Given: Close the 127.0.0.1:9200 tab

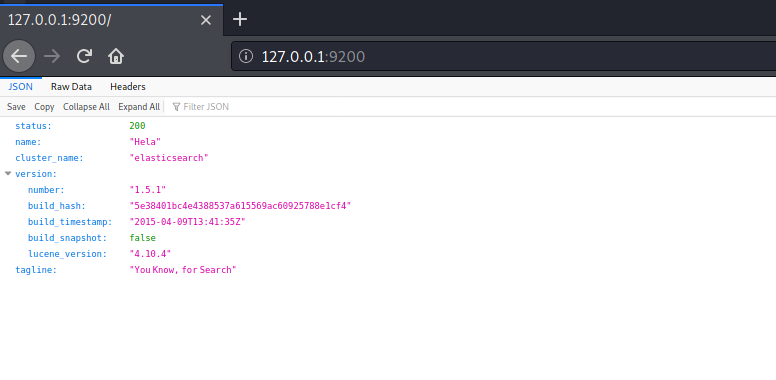Looking at the screenshot, I should coord(206,20).
